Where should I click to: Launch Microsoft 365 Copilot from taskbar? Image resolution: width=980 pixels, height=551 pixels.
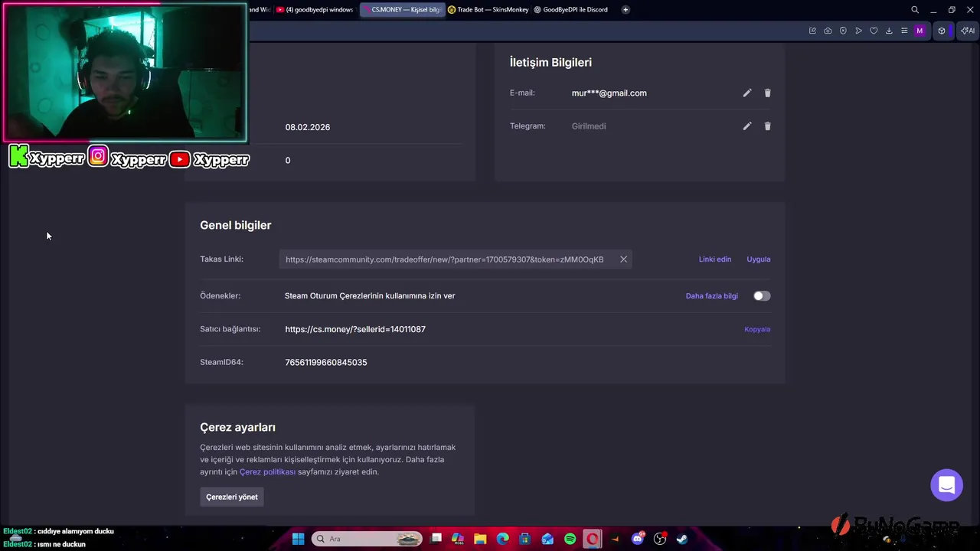(458, 539)
